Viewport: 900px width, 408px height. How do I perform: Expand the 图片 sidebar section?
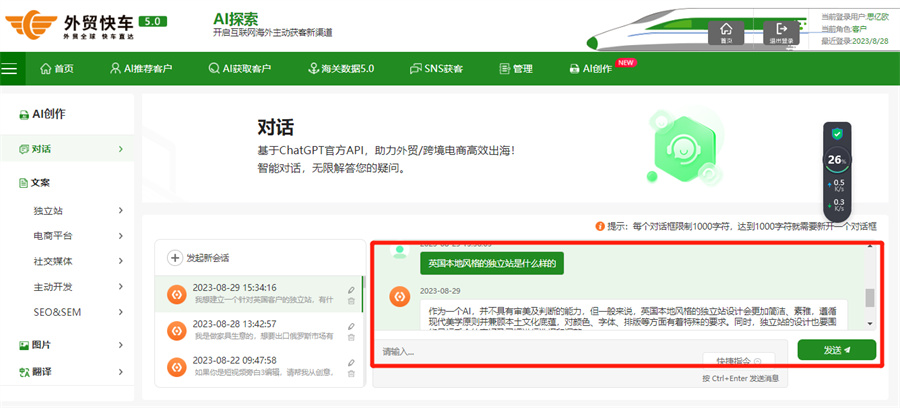120,345
